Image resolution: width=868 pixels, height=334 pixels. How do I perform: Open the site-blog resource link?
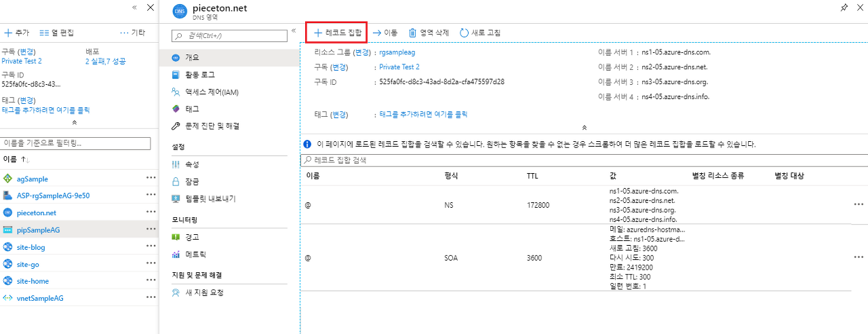(31, 247)
